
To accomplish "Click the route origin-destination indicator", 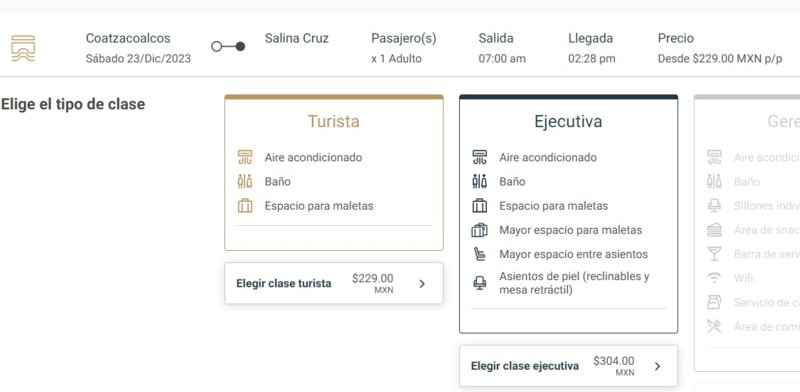I will pyautogui.click(x=228, y=46).
